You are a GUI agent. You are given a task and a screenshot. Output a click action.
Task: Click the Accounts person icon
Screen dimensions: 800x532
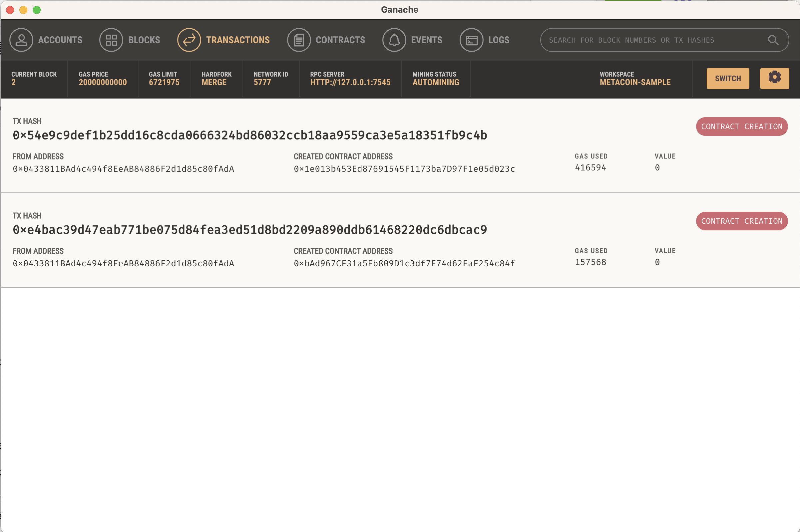click(21, 40)
